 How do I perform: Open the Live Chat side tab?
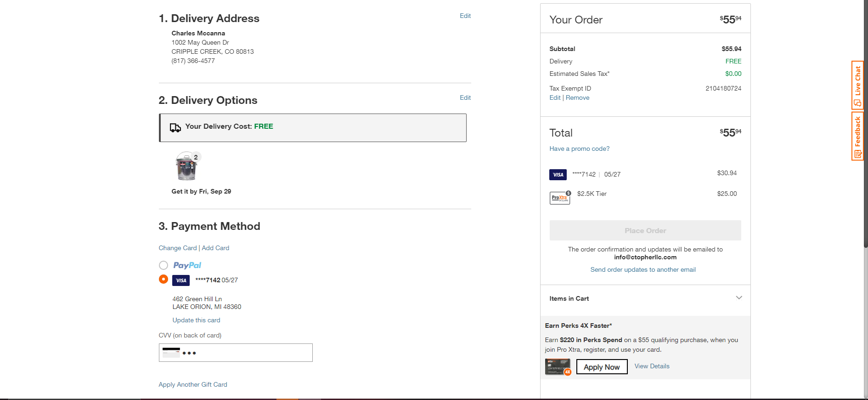coord(857,85)
